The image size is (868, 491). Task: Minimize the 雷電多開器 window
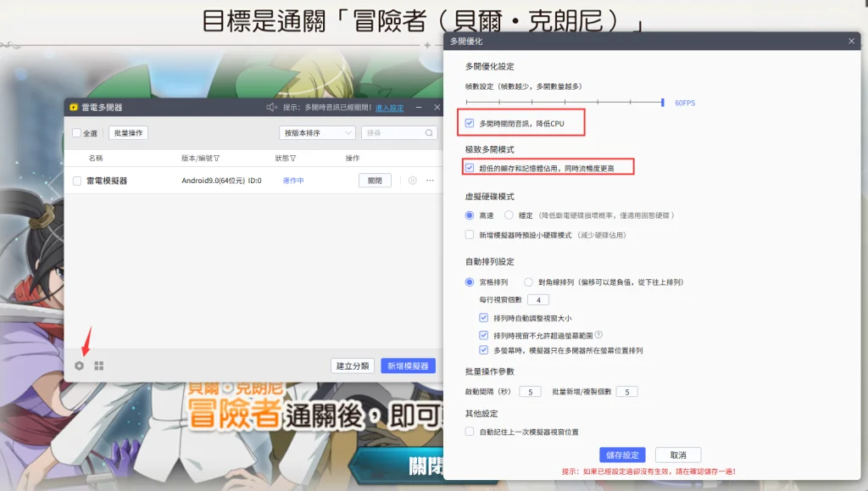pos(419,108)
